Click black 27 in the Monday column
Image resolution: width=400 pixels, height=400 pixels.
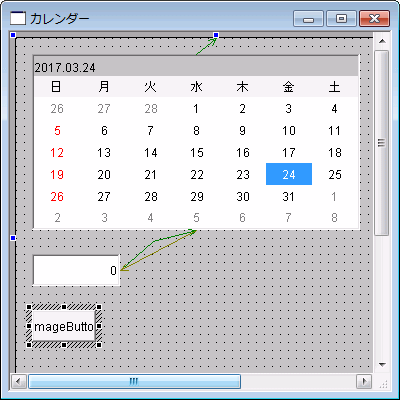coord(104,196)
